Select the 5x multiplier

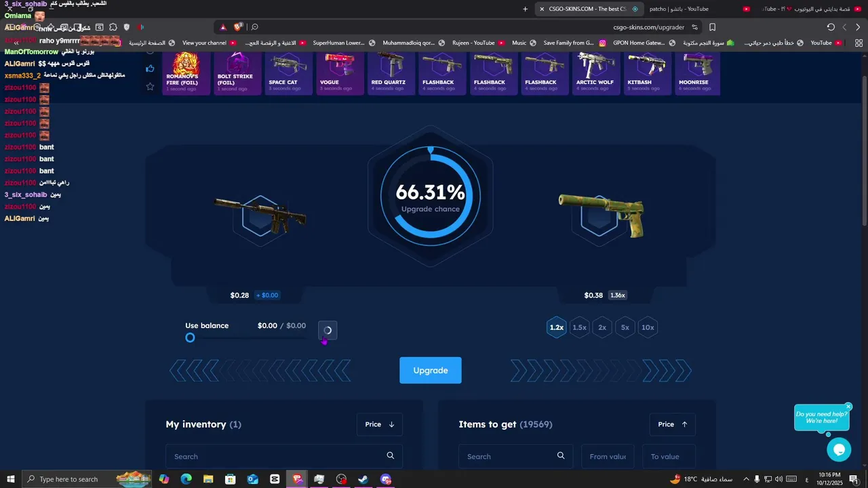click(x=625, y=327)
